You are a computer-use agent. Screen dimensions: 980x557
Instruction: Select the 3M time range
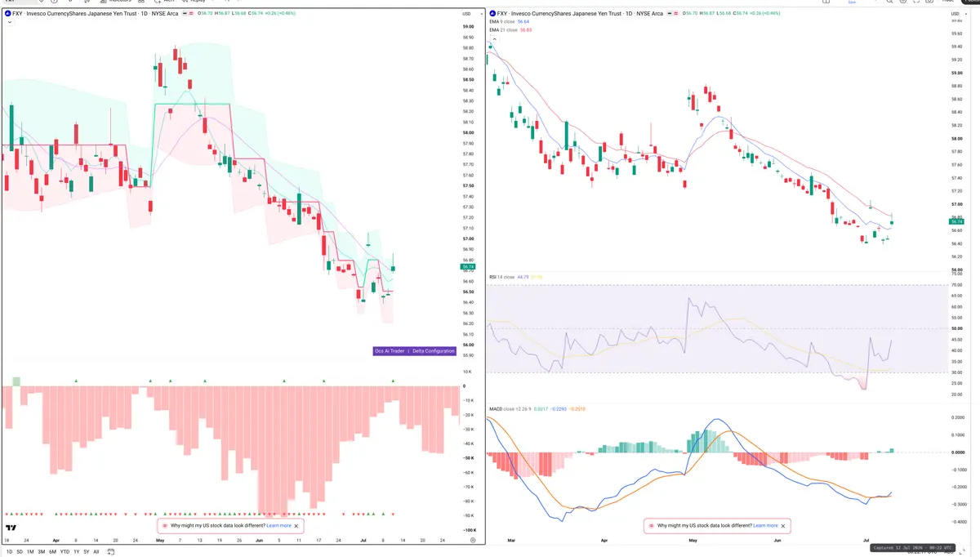tap(42, 552)
